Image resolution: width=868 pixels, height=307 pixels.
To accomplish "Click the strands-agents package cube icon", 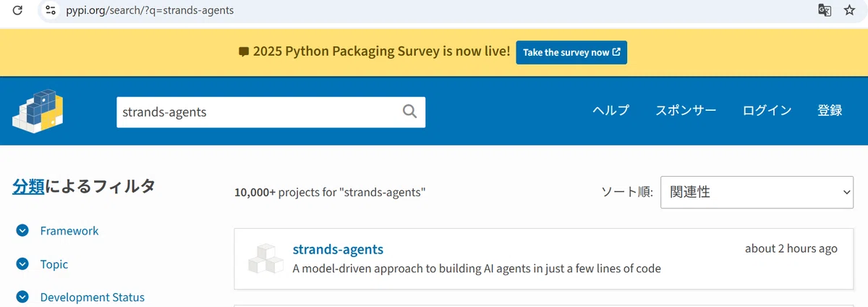I will pos(265,258).
